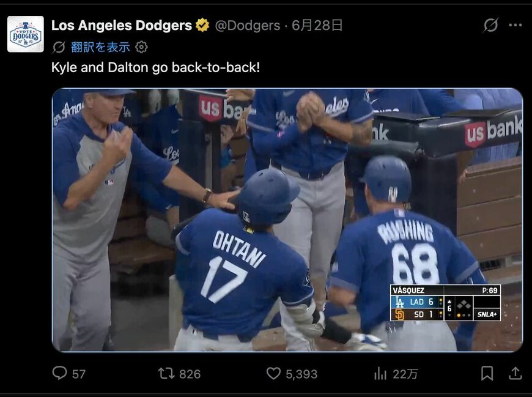
Task: Open translation settings gear icon
Action: pyautogui.click(x=141, y=47)
